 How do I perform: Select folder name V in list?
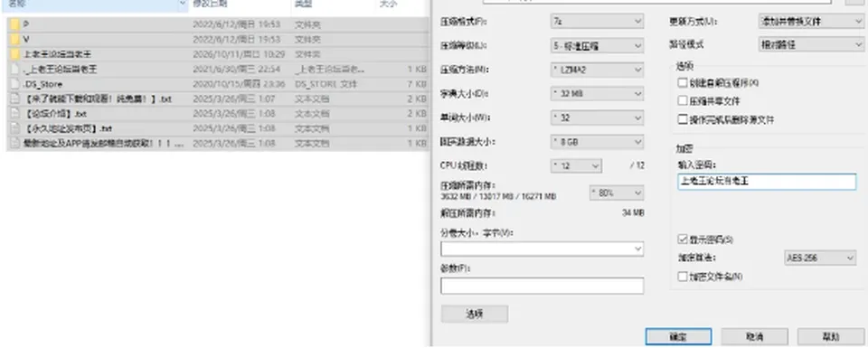point(26,39)
